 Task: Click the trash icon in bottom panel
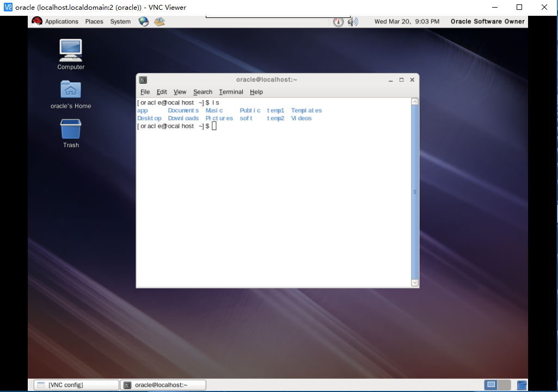522,385
